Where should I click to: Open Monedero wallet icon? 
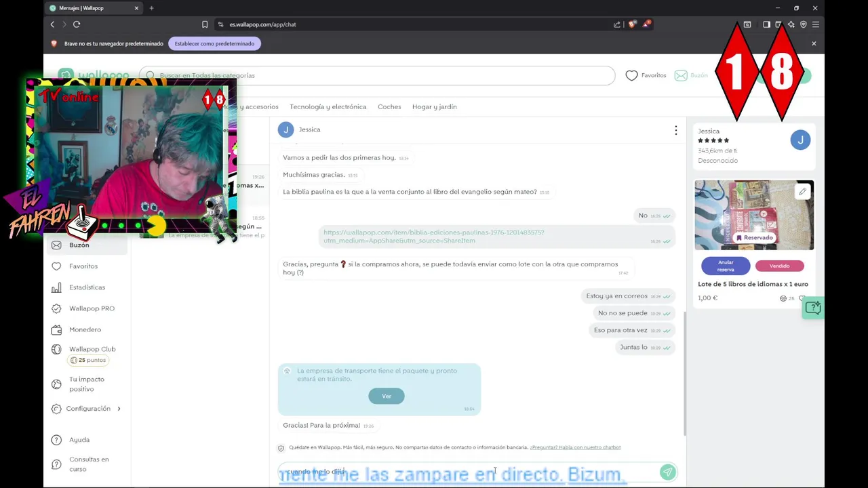pyautogui.click(x=56, y=329)
